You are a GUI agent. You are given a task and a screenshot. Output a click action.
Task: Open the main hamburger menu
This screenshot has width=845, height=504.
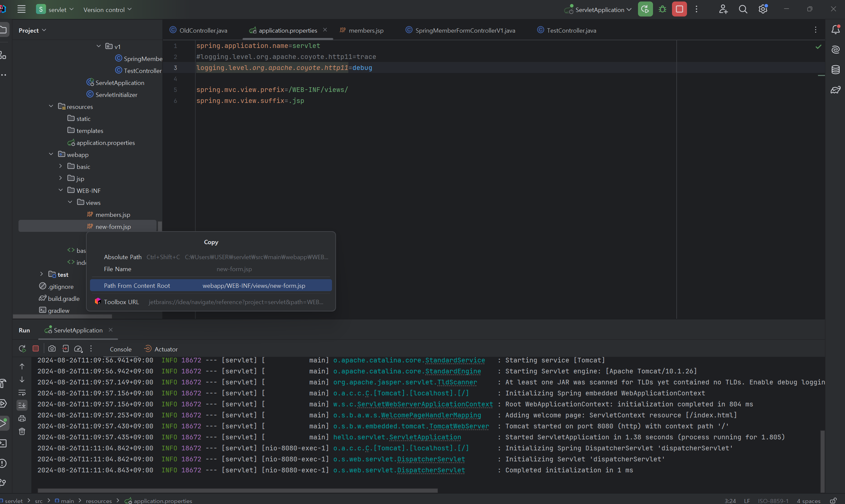tap(21, 9)
